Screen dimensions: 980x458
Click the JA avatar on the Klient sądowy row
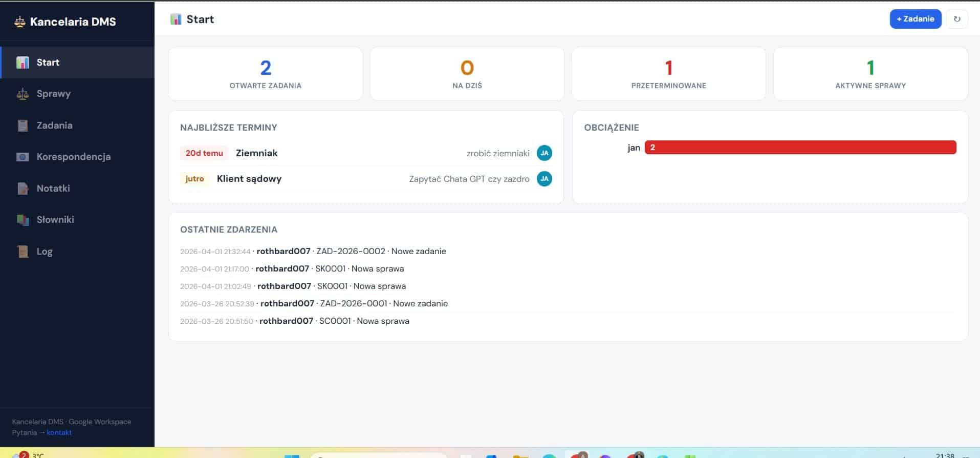544,179
